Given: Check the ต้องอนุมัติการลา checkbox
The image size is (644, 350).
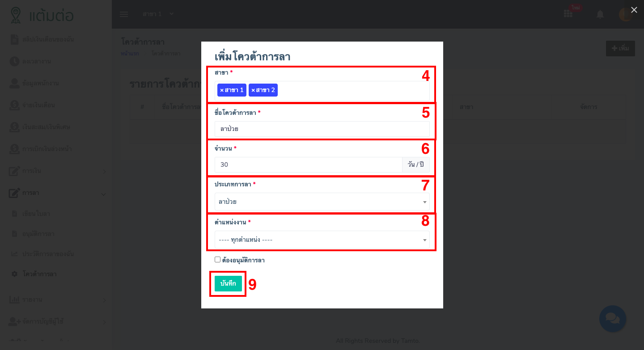Looking at the screenshot, I should click(218, 260).
